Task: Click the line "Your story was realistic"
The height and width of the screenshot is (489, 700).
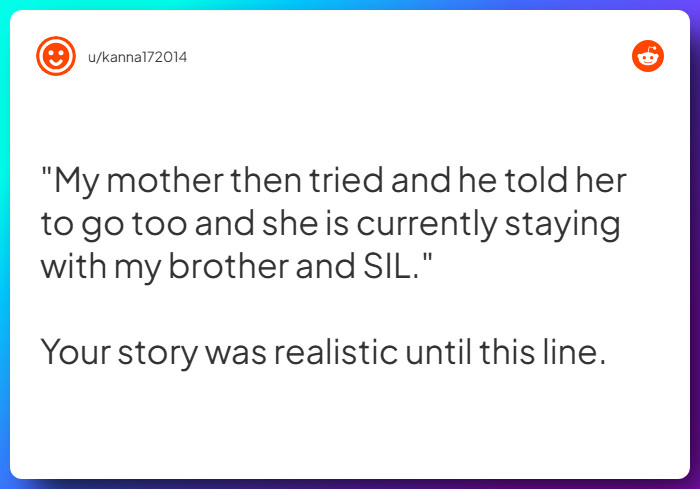Action: point(323,352)
